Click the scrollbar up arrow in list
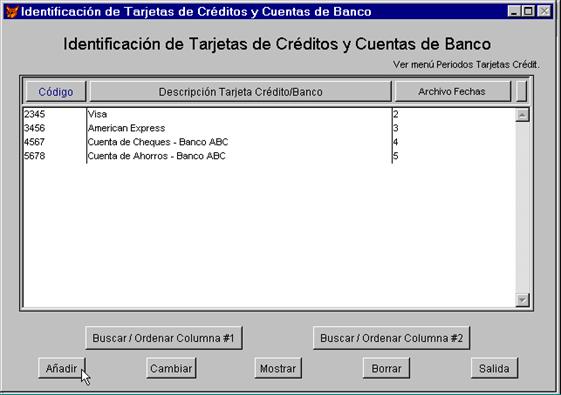561x395 pixels. (522, 115)
